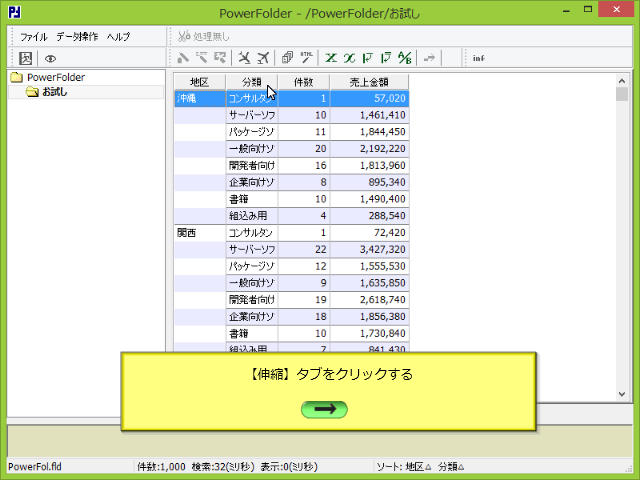Click the gray right arrow icon
Image resolution: width=640 pixels, height=480 pixels.
coord(429,58)
